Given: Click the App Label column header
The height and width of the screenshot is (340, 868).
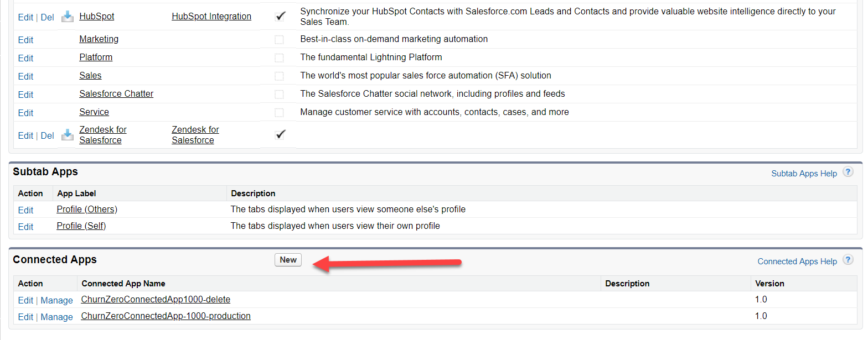Looking at the screenshot, I should tap(76, 193).
